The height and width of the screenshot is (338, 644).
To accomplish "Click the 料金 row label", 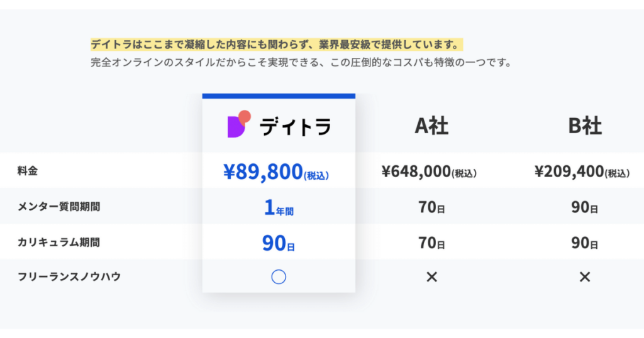I will click(28, 171).
